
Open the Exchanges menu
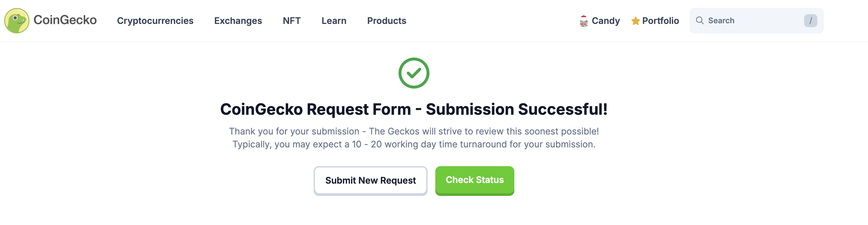coord(238,21)
